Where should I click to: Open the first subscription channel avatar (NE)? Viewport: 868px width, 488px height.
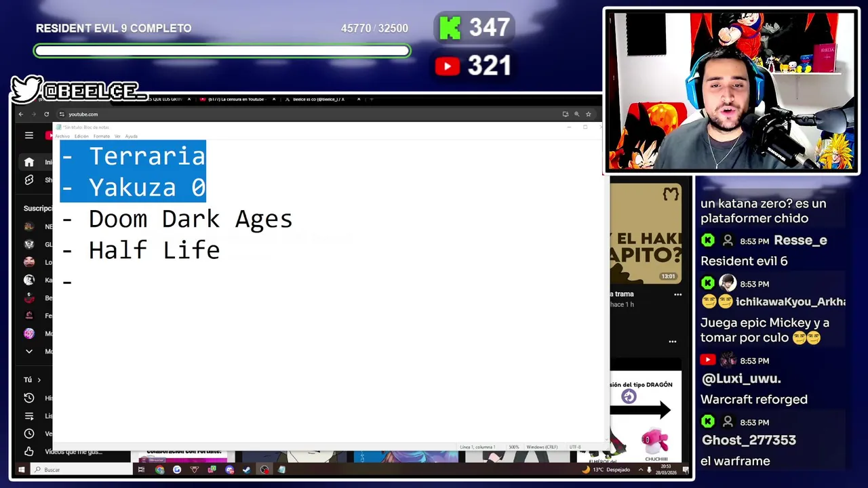coord(29,226)
